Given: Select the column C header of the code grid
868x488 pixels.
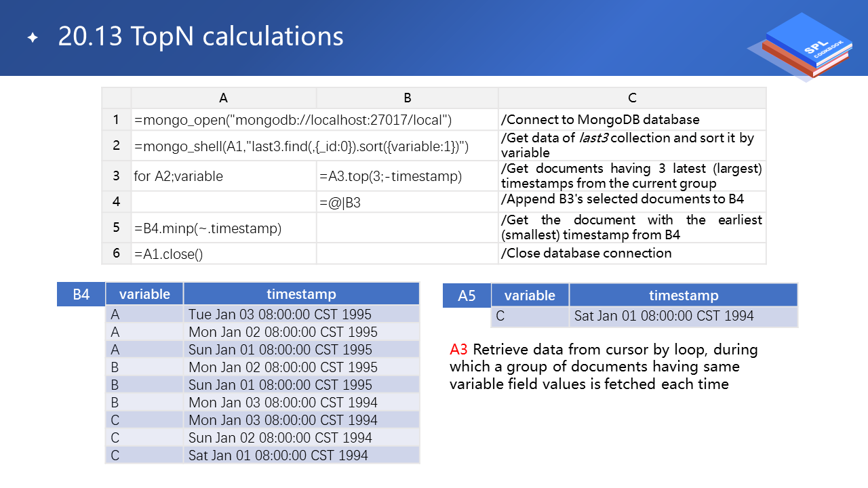Looking at the screenshot, I should coord(631,98).
